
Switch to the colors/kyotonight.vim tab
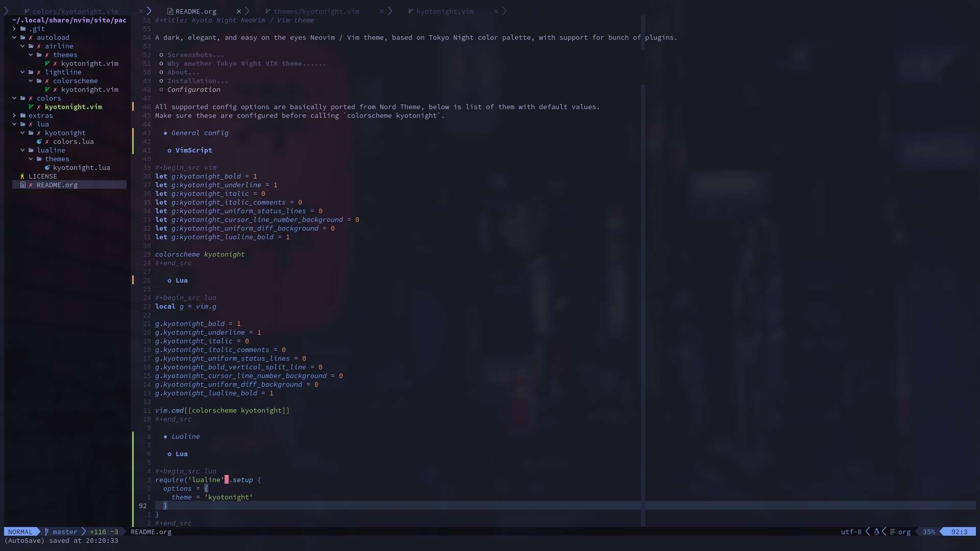pyautogui.click(x=75, y=11)
